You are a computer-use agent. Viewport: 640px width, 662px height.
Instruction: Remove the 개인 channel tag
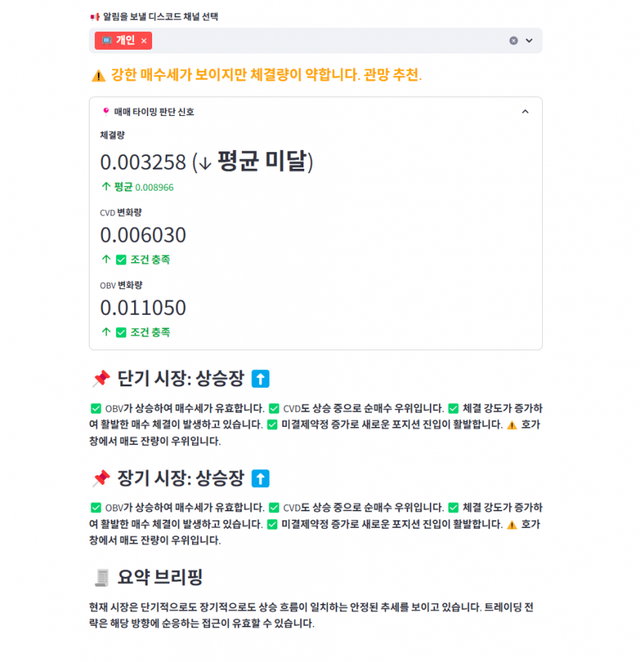tap(144, 41)
